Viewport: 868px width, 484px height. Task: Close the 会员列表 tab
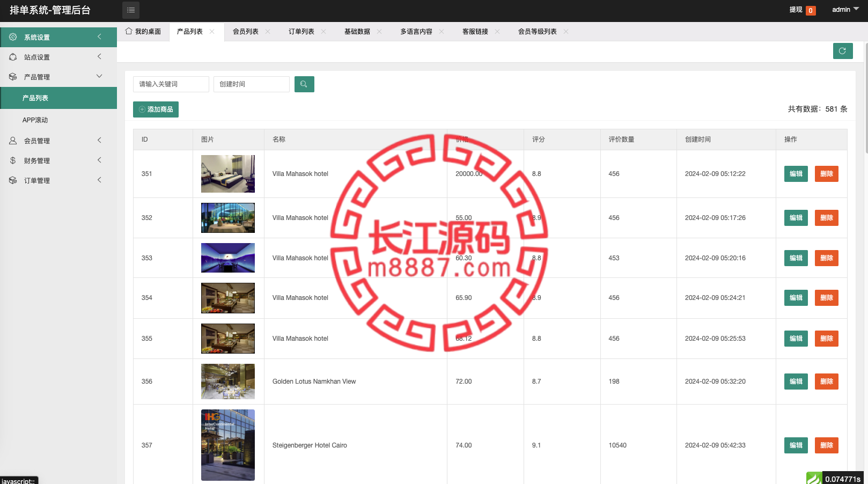(268, 32)
